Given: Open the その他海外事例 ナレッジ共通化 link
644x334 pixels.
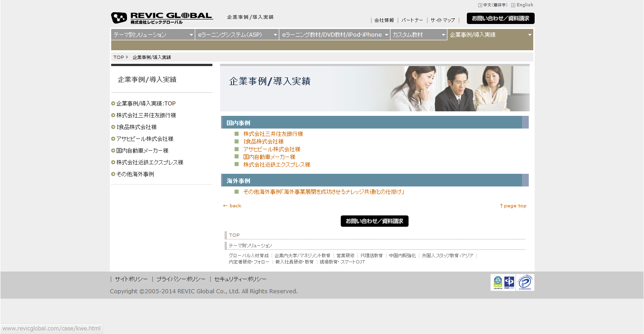Looking at the screenshot, I should (324, 192).
